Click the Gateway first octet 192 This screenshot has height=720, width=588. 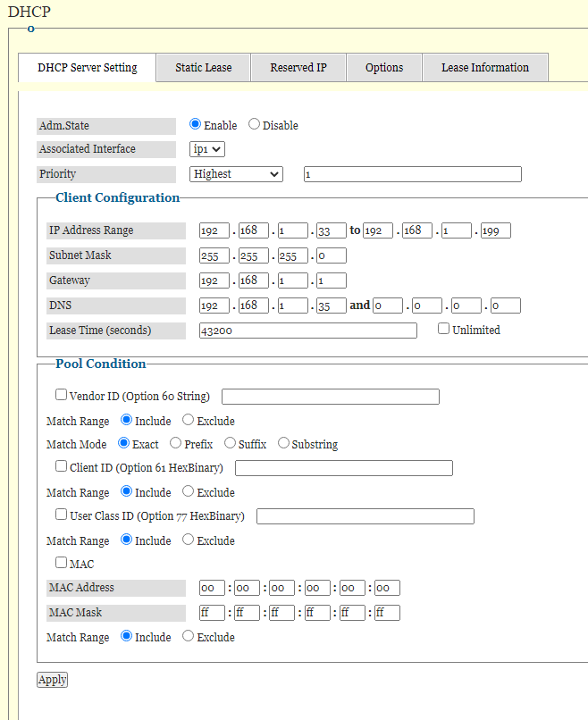pyautogui.click(x=214, y=280)
